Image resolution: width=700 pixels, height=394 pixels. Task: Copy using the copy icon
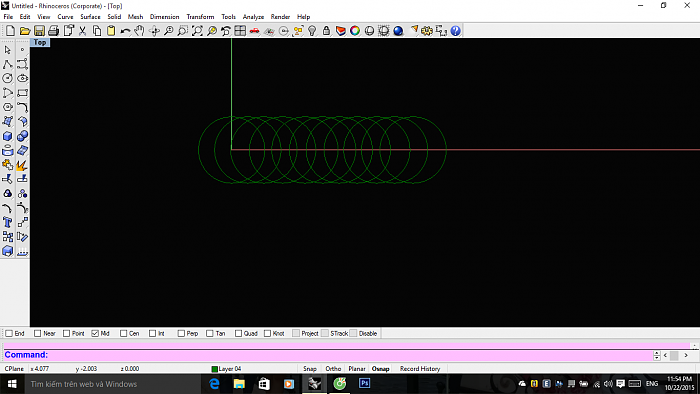pos(96,31)
